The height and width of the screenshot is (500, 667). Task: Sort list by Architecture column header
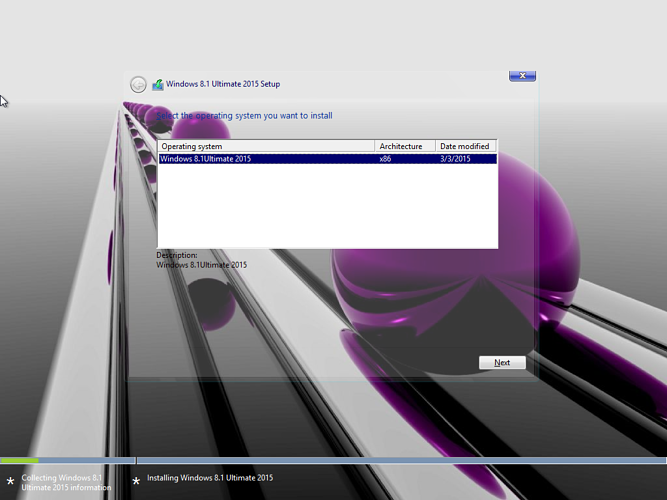click(x=405, y=147)
